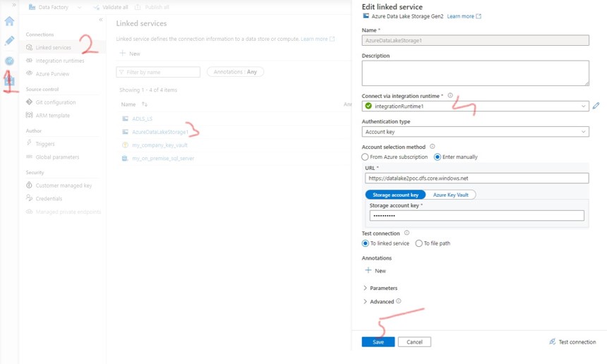This screenshot has width=607, height=364.
Task: Click the Cancel button
Action: [414, 342]
